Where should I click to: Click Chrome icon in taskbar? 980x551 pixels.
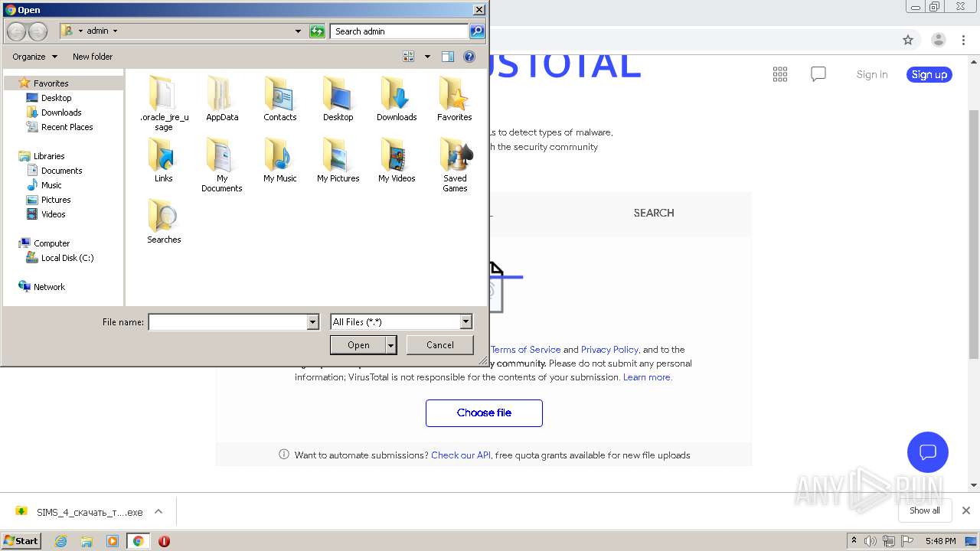pos(138,541)
